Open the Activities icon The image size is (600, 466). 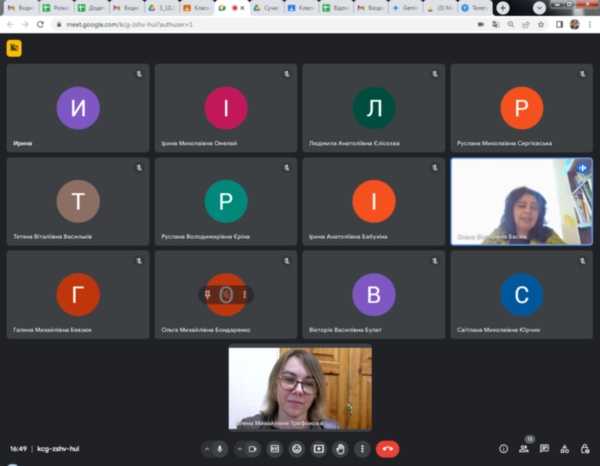click(x=564, y=449)
